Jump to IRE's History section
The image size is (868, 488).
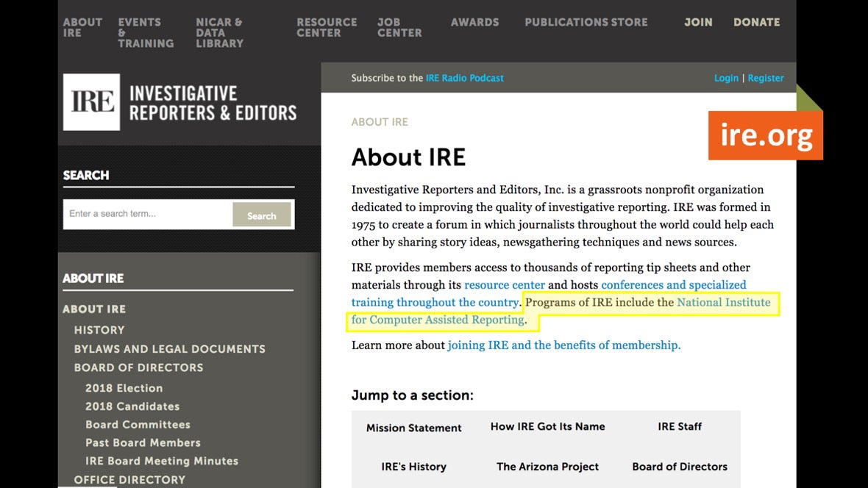click(413, 467)
